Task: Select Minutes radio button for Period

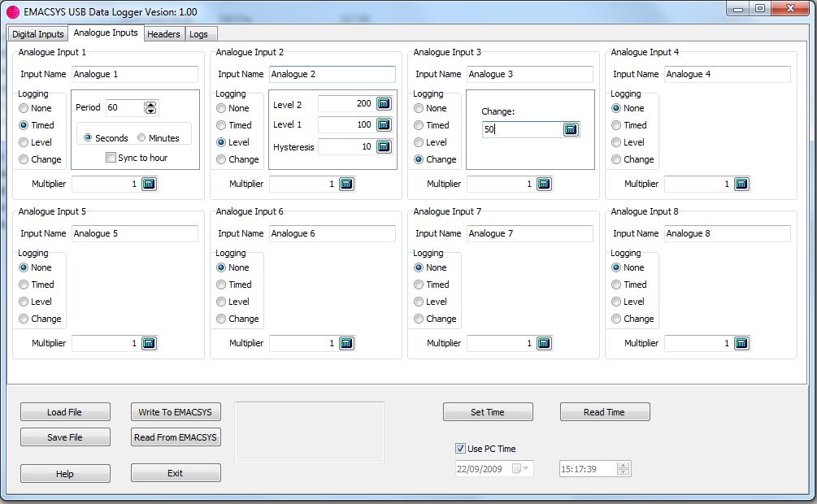Action: coord(142,138)
